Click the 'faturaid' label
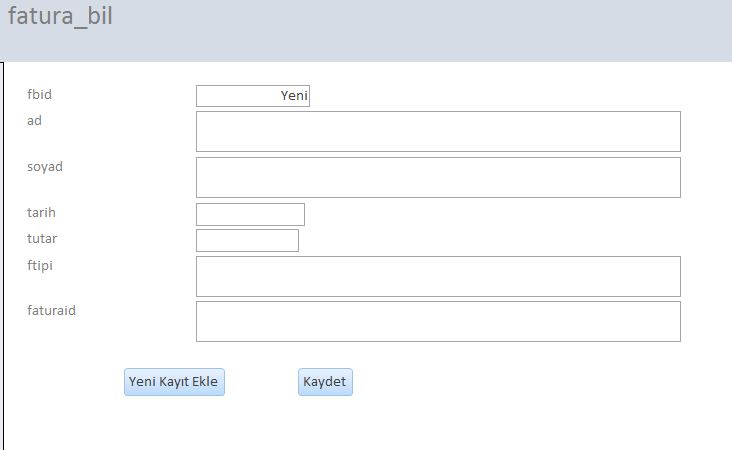The width and height of the screenshot is (732, 450). 51,310
